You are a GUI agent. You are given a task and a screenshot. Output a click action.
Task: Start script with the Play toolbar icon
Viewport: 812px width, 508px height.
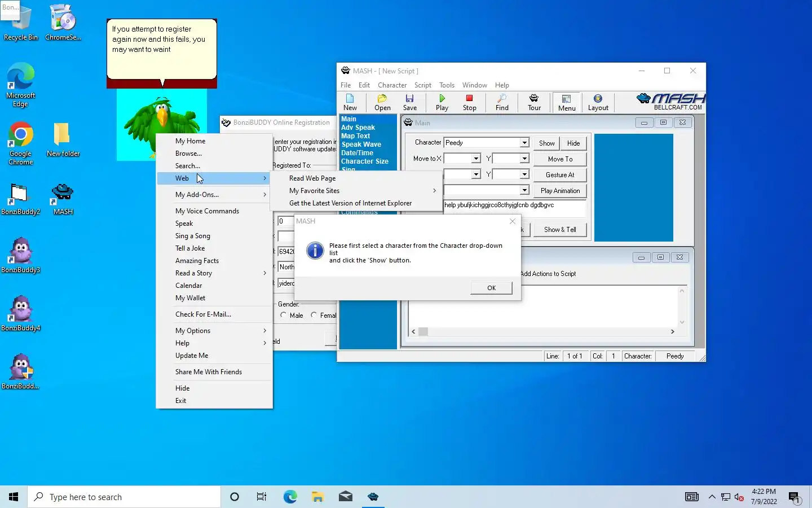click(442, 103)
